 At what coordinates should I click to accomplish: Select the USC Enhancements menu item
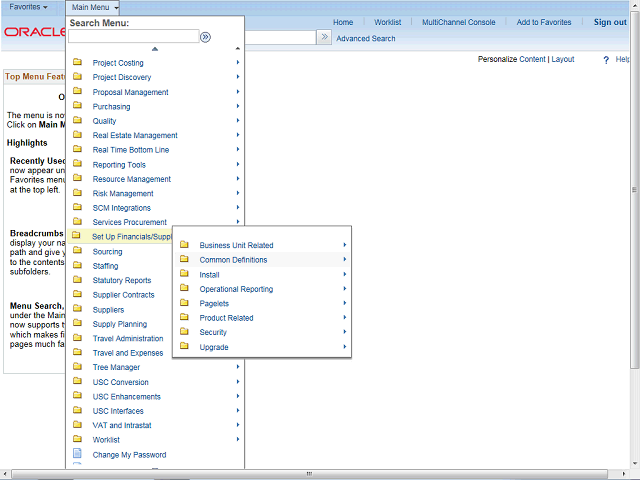[x=127, y=397]
